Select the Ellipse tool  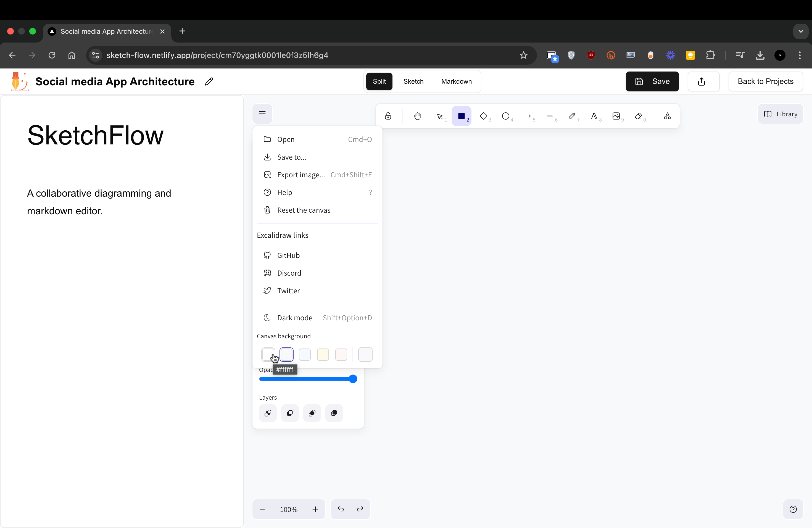(x=506, y=116)
